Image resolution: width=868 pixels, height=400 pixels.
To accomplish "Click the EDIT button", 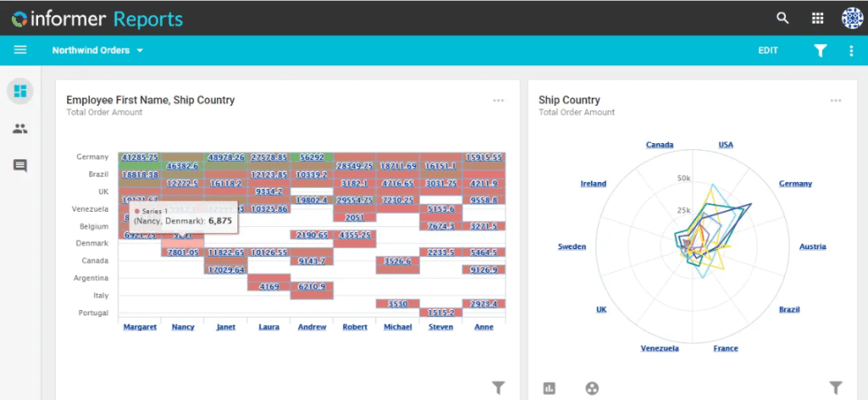I will point(768,51).
